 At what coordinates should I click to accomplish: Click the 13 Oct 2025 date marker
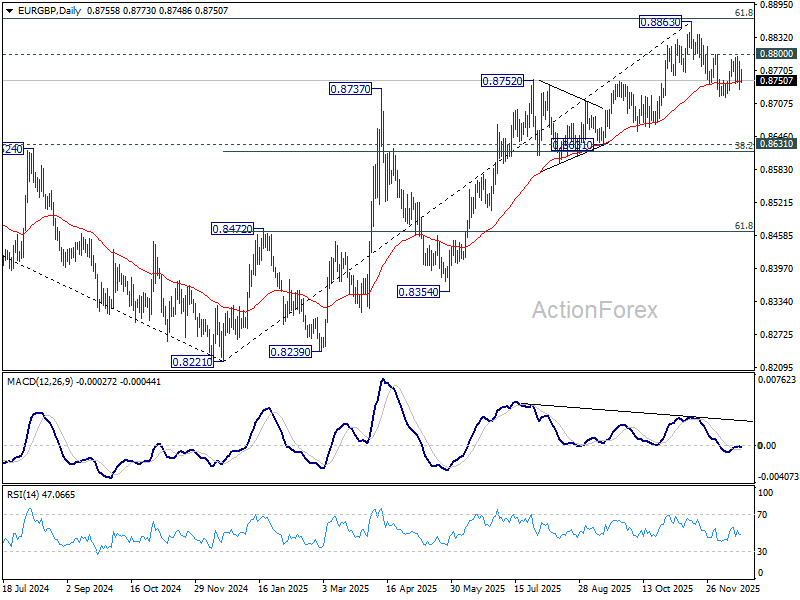pyautogui.click(x=667, y=589)
